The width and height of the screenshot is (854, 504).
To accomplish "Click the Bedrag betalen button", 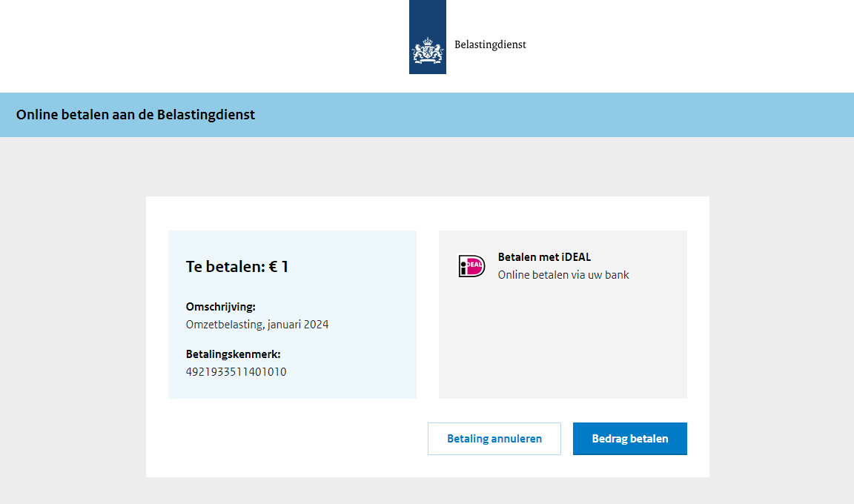I will tap(629, 439).
